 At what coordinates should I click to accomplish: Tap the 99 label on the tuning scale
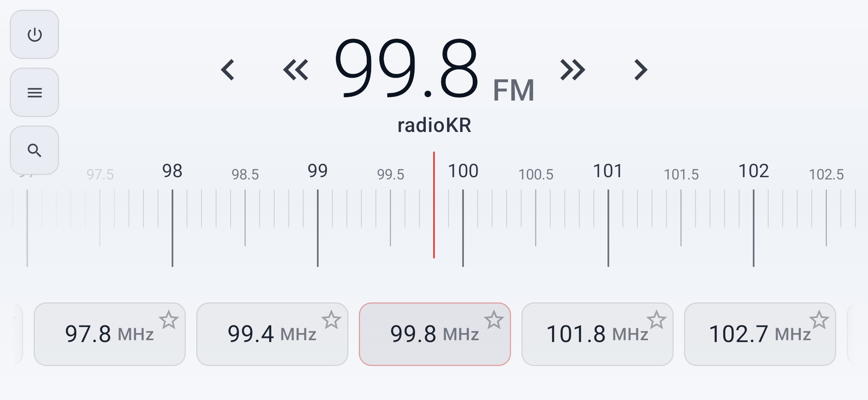point(318,171)
